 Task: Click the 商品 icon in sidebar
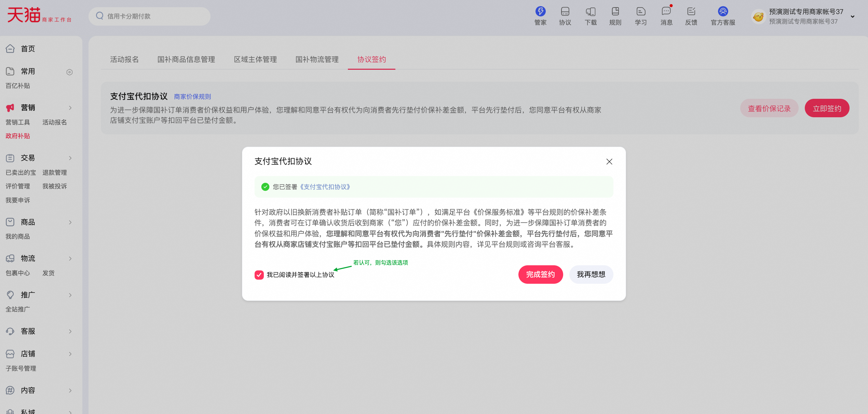coord(10,222)
